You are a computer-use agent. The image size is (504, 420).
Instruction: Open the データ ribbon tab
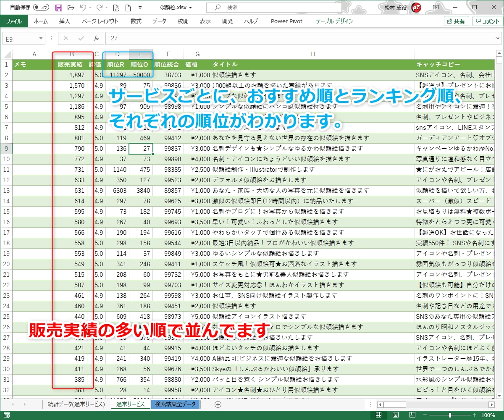159,21
